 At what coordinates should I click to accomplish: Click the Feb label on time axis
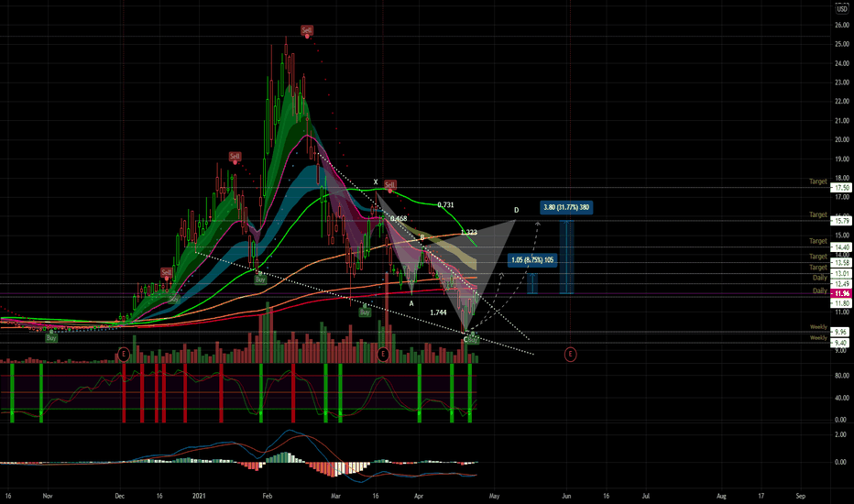point(267,497)
